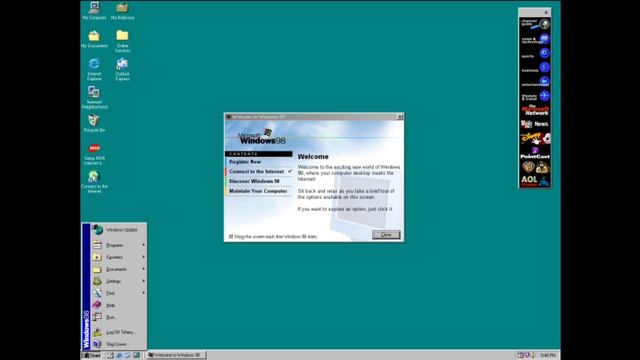
Task: Open the sports channel in Channel Bar
Action: tap(535, 53)
